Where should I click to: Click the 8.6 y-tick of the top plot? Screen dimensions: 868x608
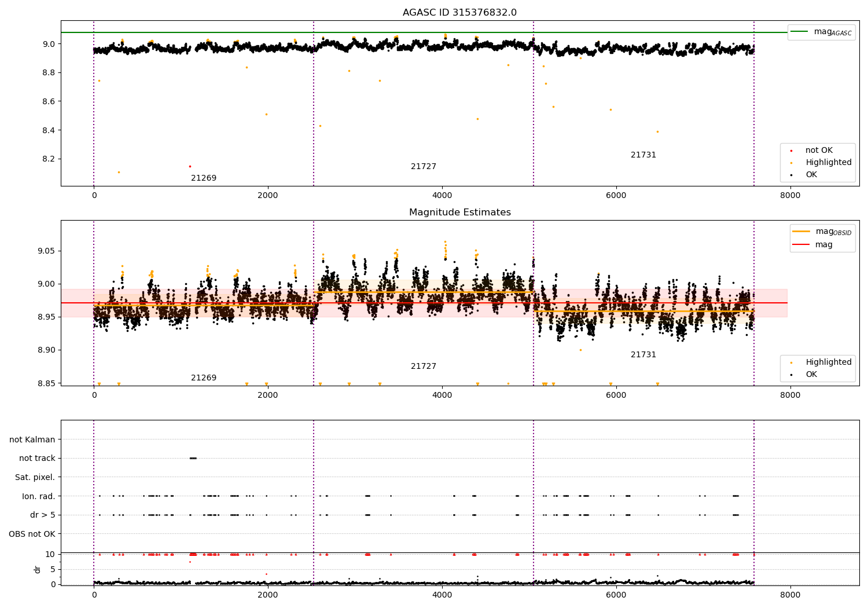coord(49,102)
